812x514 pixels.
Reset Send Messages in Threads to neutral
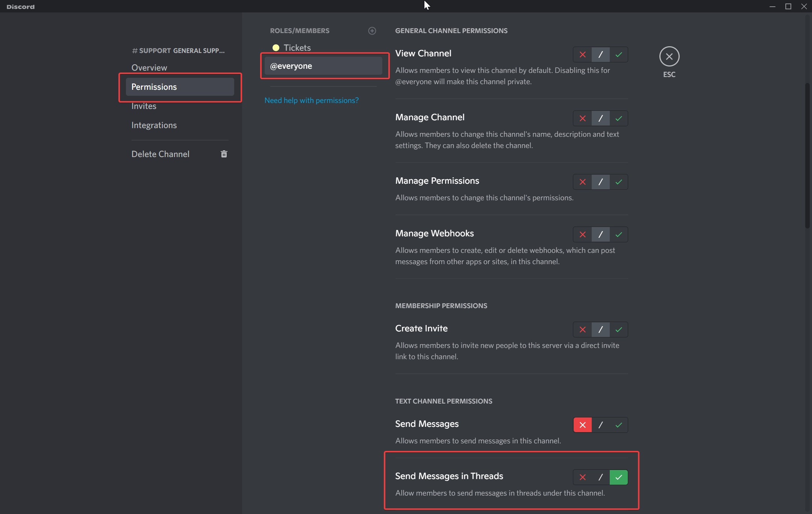pyautogui.click(x=600, y=477)
